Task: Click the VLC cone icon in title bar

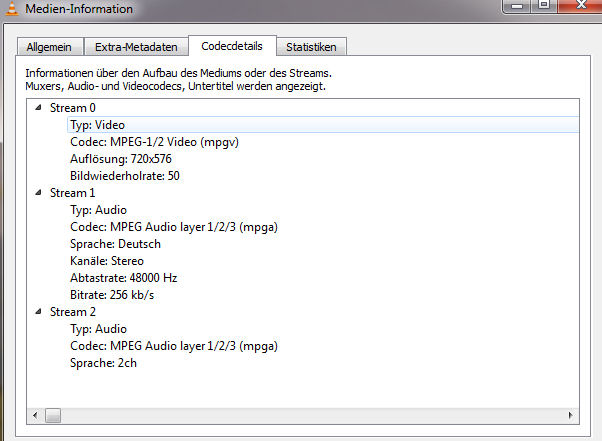Action: point(11,9)
